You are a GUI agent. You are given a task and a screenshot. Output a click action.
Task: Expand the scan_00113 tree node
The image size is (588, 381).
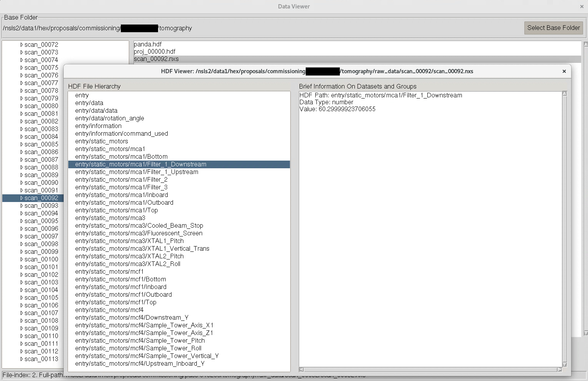(21, 359)
